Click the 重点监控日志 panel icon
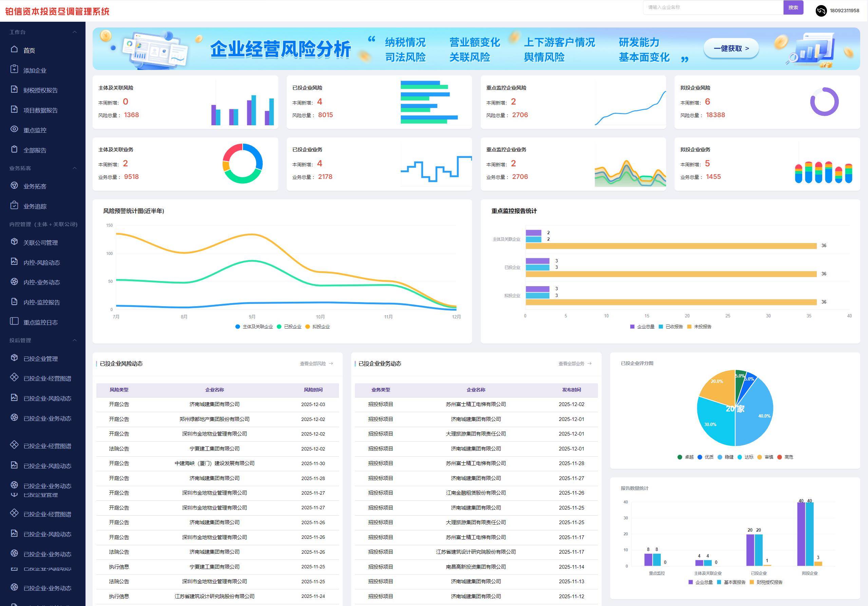 14,321
